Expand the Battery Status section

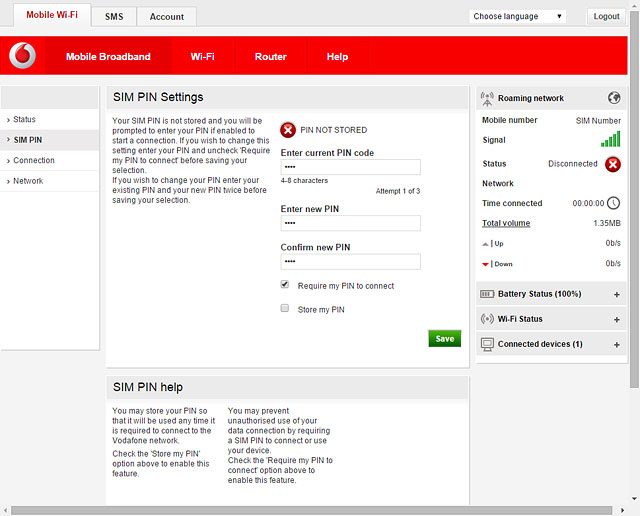click(x=616, y=294)
